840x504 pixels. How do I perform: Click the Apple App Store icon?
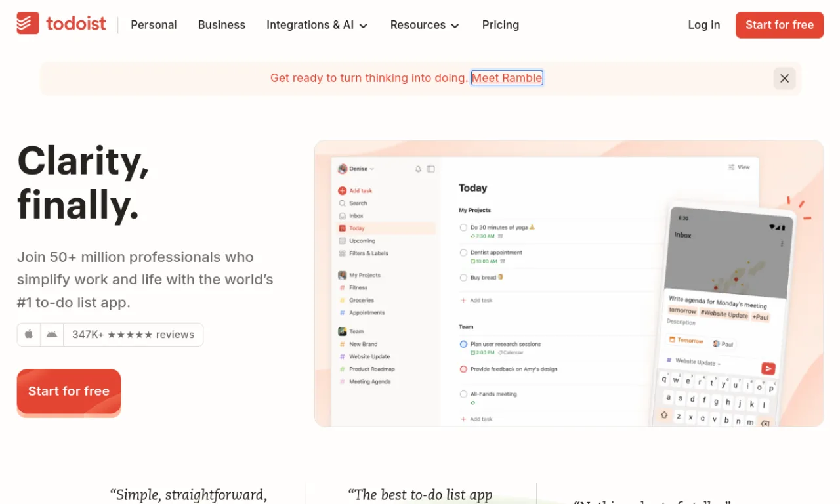click(29, 335)
